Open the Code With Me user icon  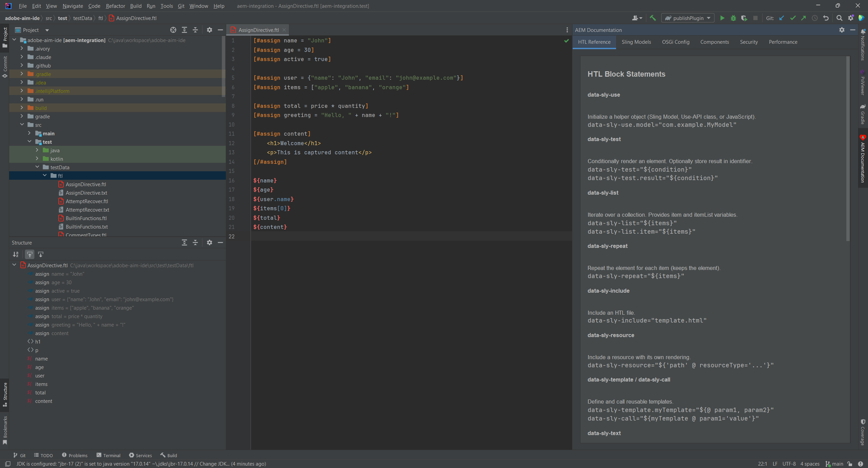click(x=637, y=18)
